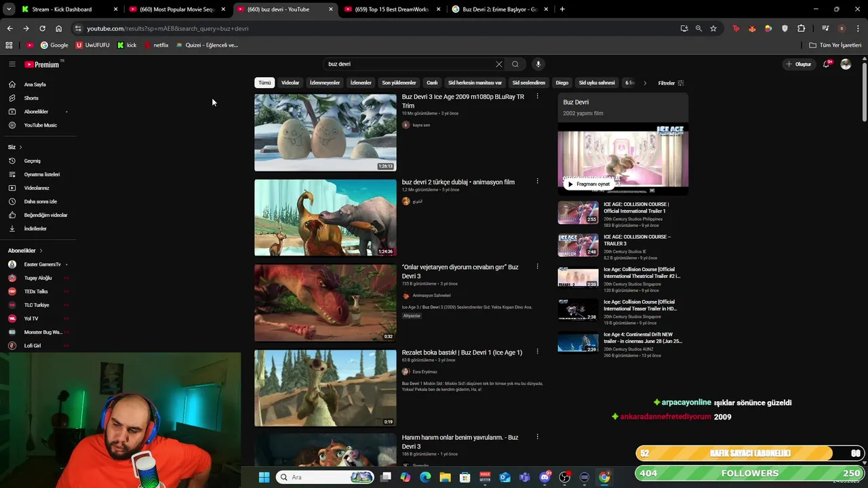Open the kayra sen channel link

(x=421, y=125)
